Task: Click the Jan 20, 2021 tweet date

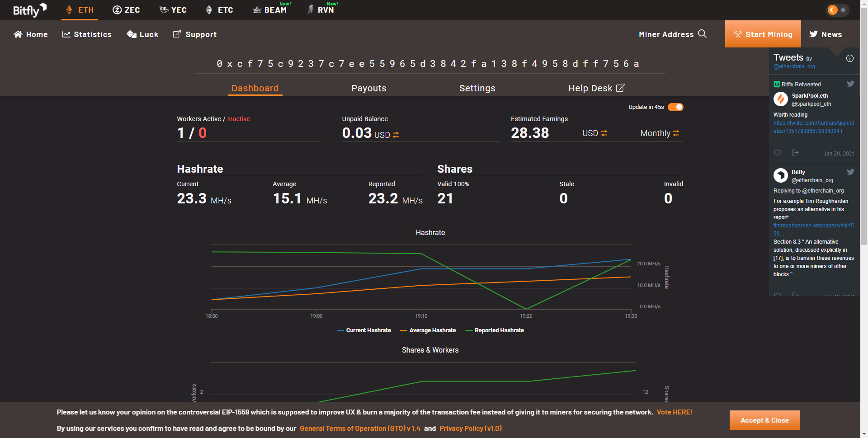Action: click(839, 154)
